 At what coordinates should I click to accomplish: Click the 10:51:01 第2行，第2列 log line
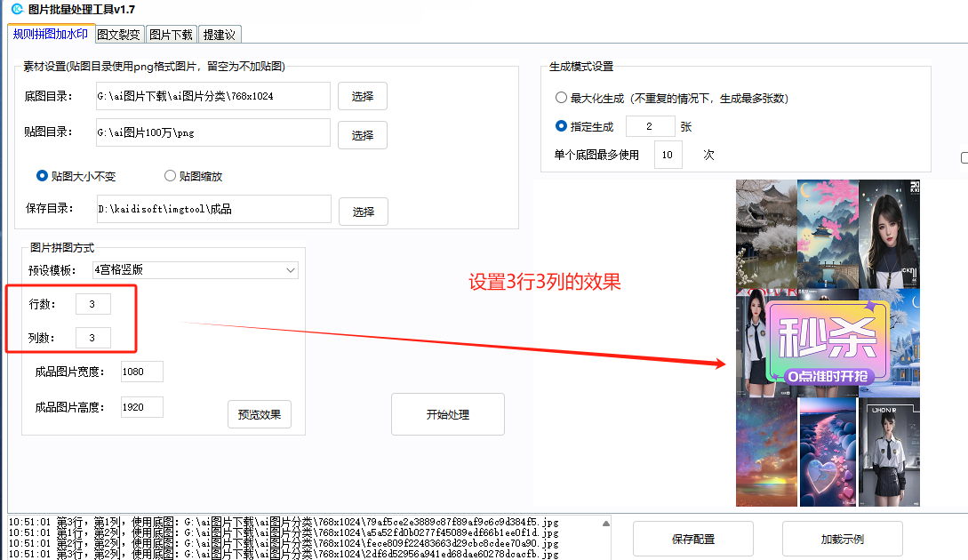pyautogui.click(x=284, y=544)
